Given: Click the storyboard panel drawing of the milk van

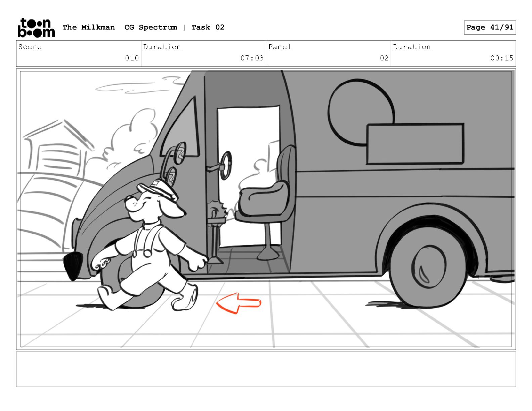Looking at the screenshot, I should click(x=266, y=209).
